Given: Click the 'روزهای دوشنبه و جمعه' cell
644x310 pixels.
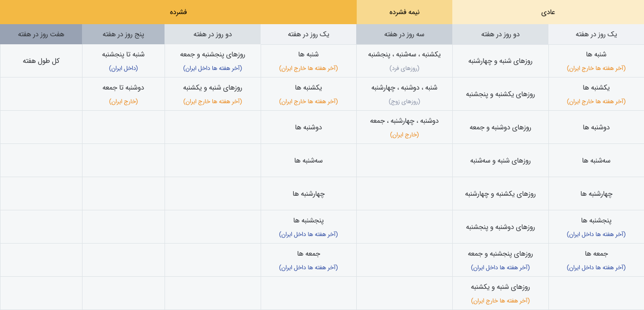Looking at the screenshot, I should click(x=500, y=127).
